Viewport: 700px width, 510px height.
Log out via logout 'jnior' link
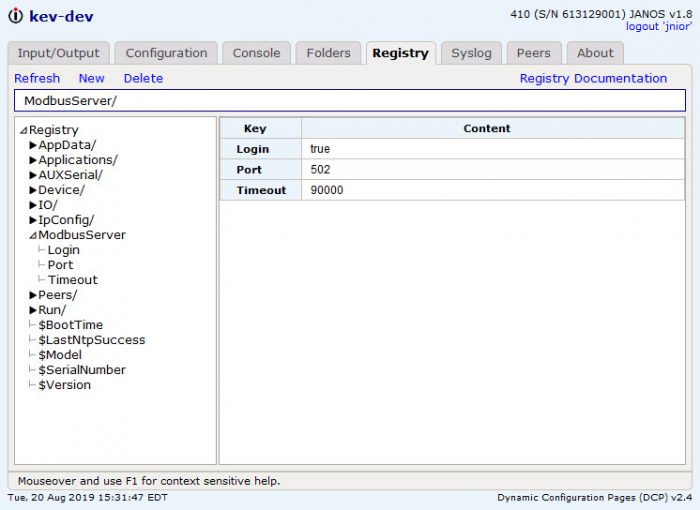click(658, 26)
